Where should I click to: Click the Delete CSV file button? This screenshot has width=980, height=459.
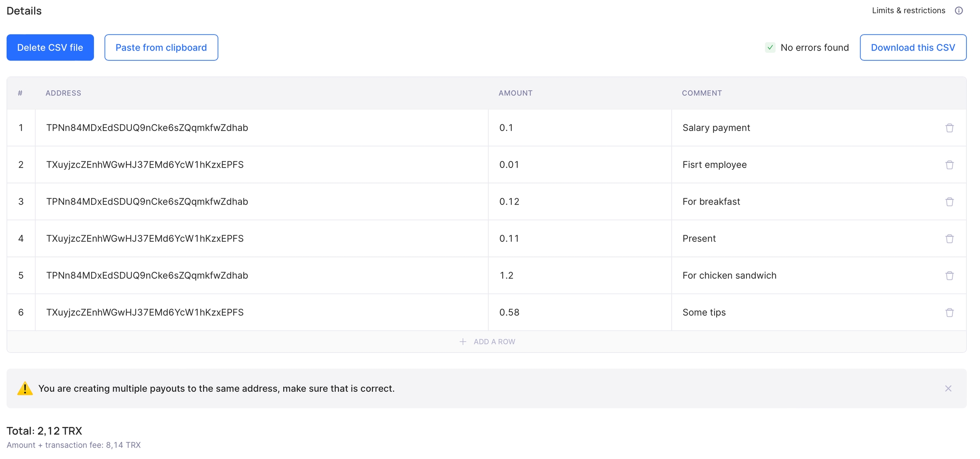click(x=50, y=48)
